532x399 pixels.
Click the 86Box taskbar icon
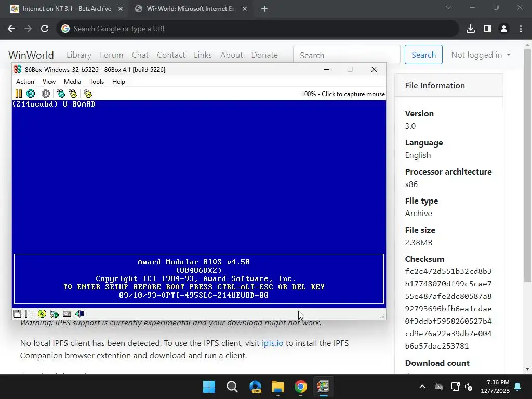click(323, 387)
